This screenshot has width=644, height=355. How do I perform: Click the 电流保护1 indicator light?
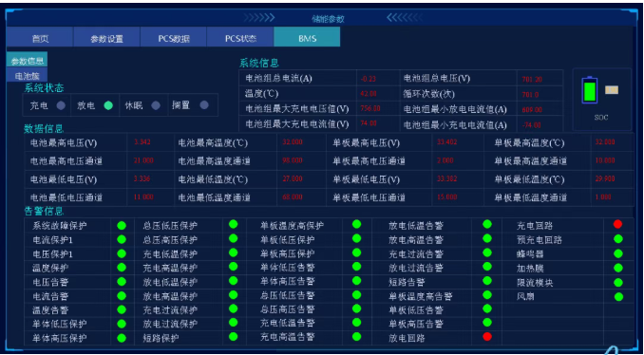(122, 239)
